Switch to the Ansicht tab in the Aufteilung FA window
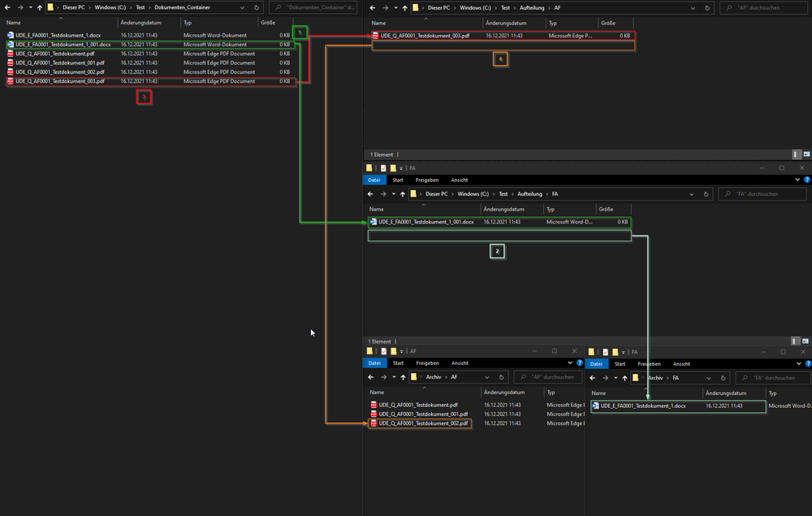This screenshot has height=516, width=812. [x=459, y=180]
